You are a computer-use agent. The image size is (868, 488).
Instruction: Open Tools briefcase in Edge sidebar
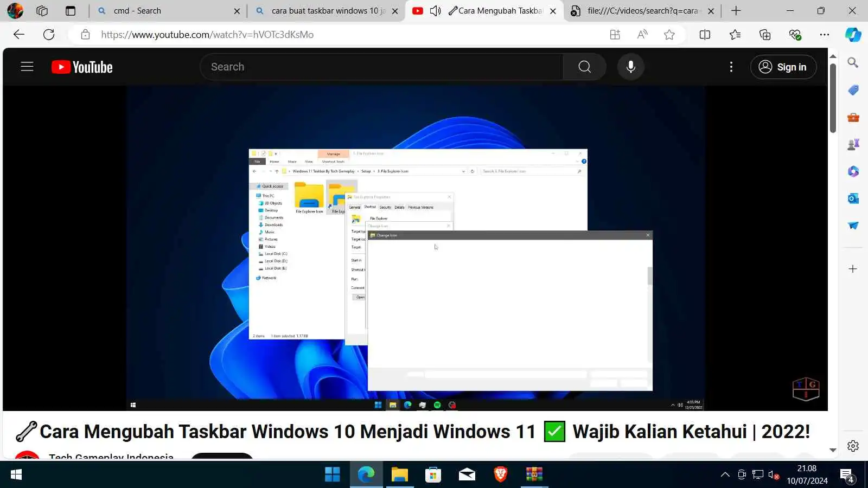click(x=853, y=117)
